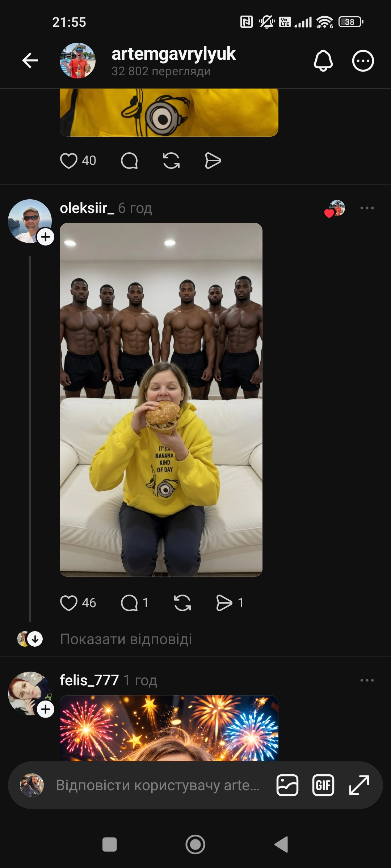Repost the oleksiir_ reply

coord(182,603)
